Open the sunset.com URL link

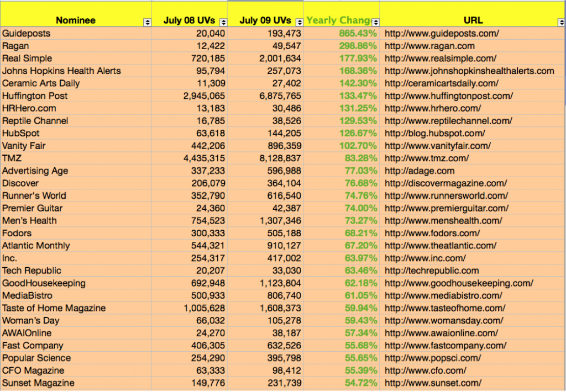pos(433,383)
